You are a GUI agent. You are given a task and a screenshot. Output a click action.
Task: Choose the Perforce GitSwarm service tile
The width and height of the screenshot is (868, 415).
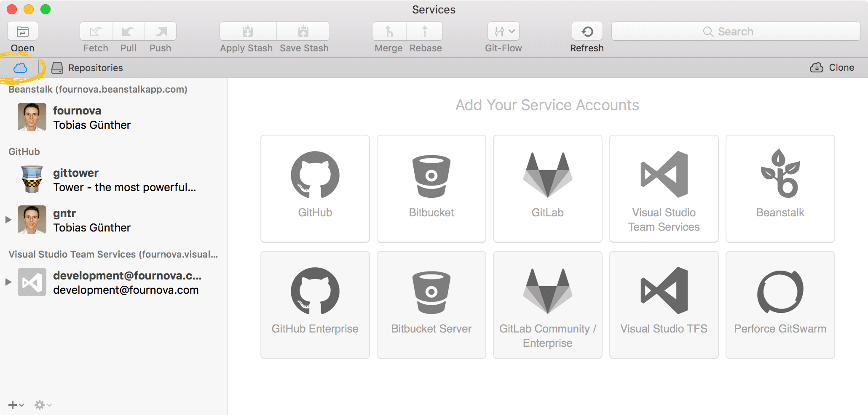click(x=780, y=304)
